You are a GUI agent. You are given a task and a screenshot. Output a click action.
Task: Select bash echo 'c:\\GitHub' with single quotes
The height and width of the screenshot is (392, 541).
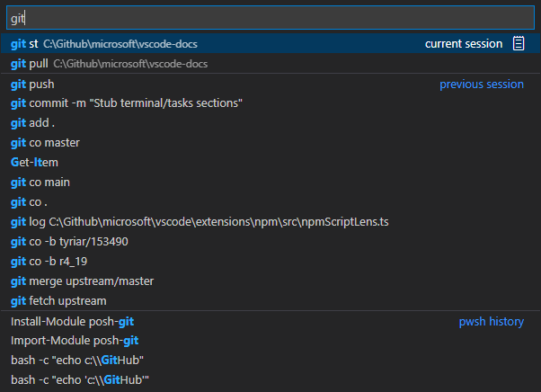[x=79, y=380]
